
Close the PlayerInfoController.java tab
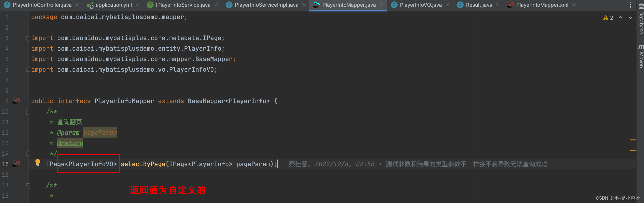(x=77, y=5)
